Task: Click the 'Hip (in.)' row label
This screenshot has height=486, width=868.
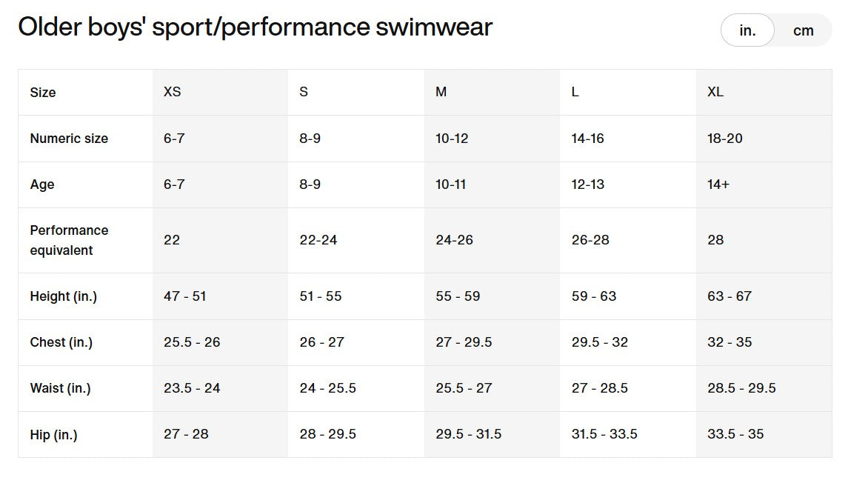Action: coord(53,434)
